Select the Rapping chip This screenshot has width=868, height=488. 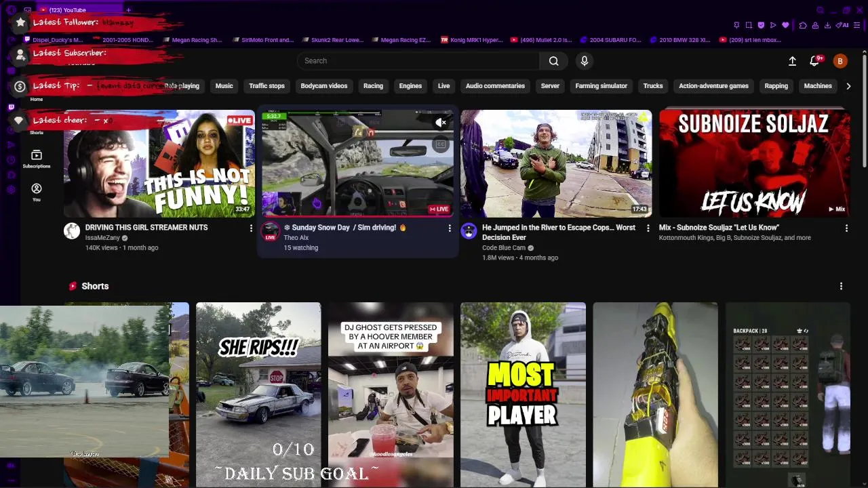(x=776, y=86)
